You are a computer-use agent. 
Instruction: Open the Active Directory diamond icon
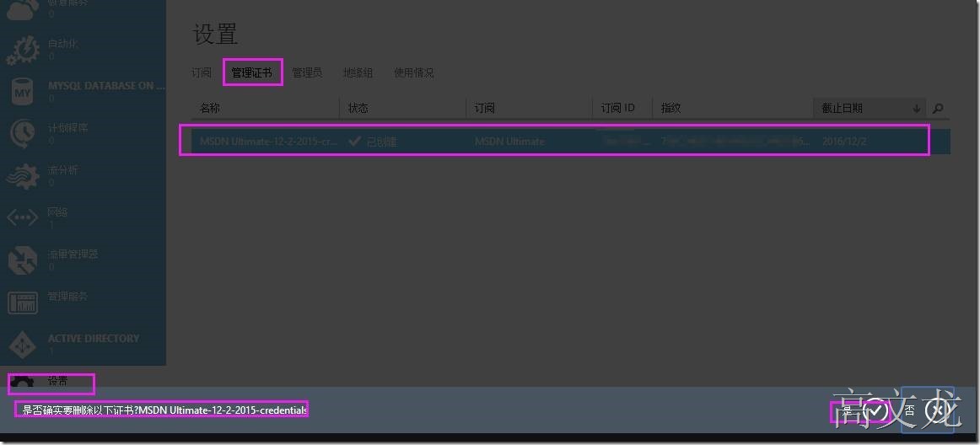(x=23, y=345)
